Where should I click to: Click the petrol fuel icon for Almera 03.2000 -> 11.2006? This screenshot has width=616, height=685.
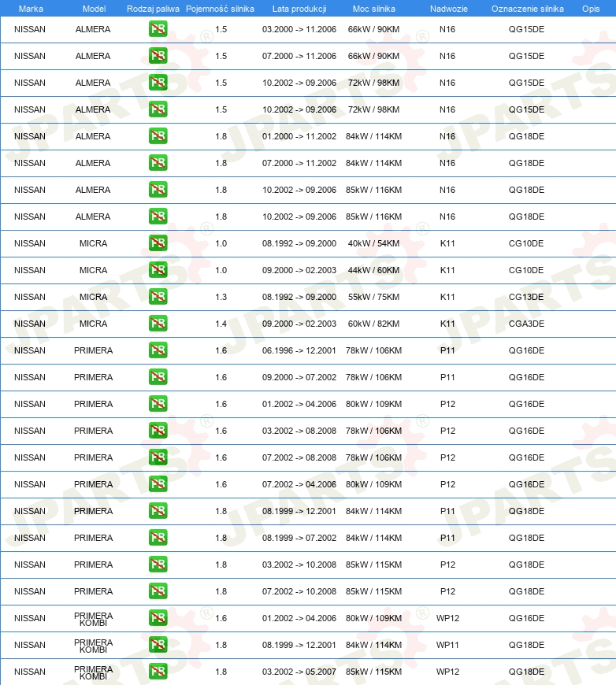click(x=158, y=29)
